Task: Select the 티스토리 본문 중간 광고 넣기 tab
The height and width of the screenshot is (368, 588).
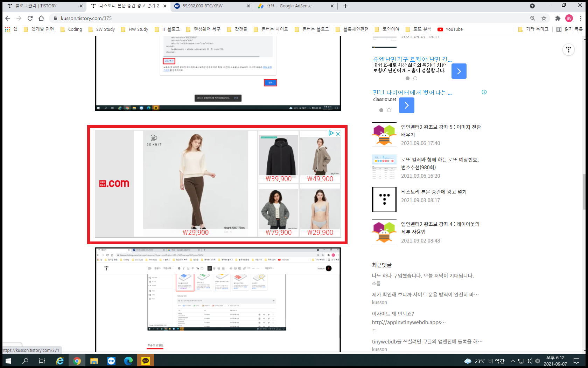Action: click(x=128, y=6)
